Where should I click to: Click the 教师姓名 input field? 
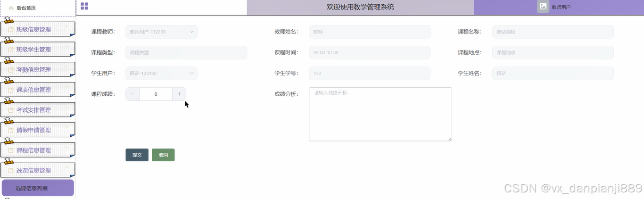click(x=370, y=32)
